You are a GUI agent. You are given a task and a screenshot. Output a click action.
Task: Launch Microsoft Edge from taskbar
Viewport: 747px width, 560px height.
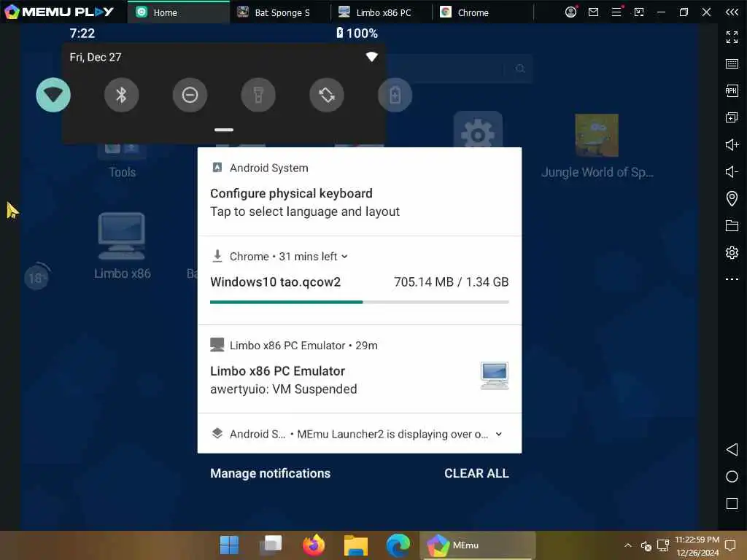(x=398, y=545)
